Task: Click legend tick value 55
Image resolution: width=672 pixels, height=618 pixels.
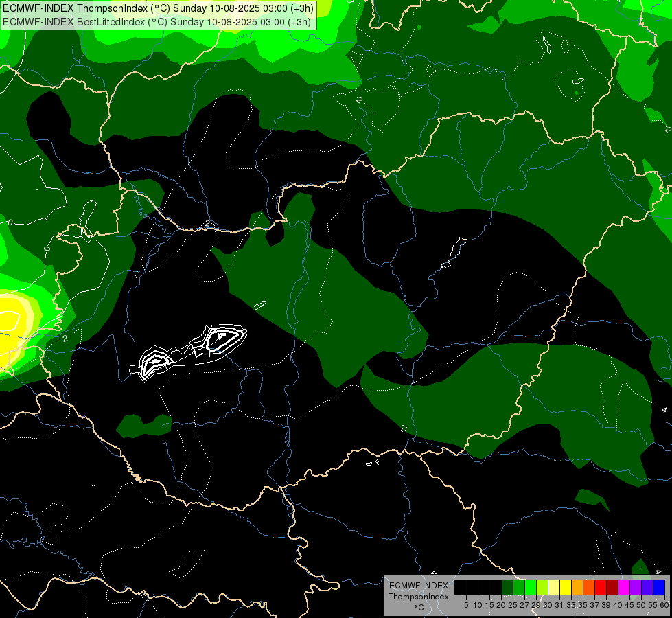Action: pyautogui.click(x=653, y=605)
